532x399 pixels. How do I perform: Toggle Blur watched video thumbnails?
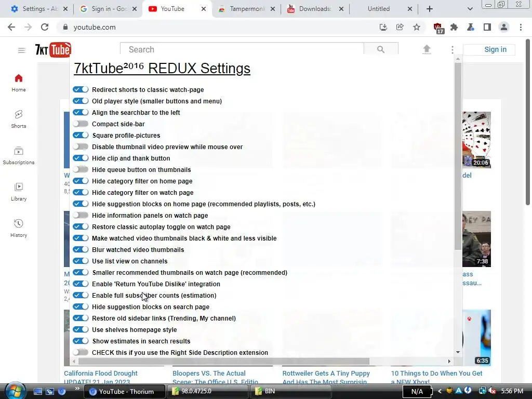81,249
